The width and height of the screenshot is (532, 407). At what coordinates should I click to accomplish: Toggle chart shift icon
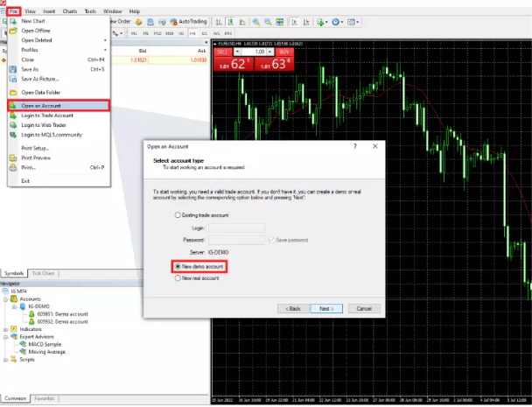pyautogui.click(x=306, y=22)
